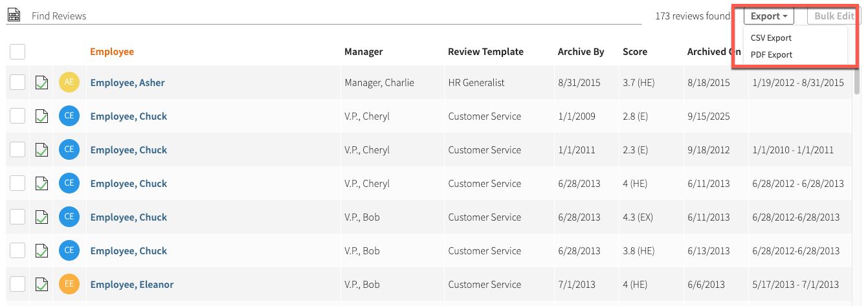Toggle the select-all checkbox in header
868x306 pixels.
pos(17,52)
